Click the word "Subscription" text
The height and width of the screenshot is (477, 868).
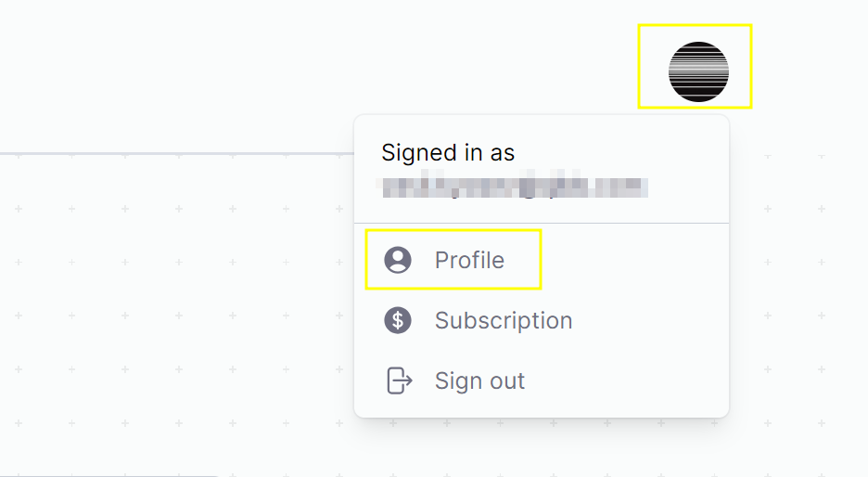[x=504, y=320]
